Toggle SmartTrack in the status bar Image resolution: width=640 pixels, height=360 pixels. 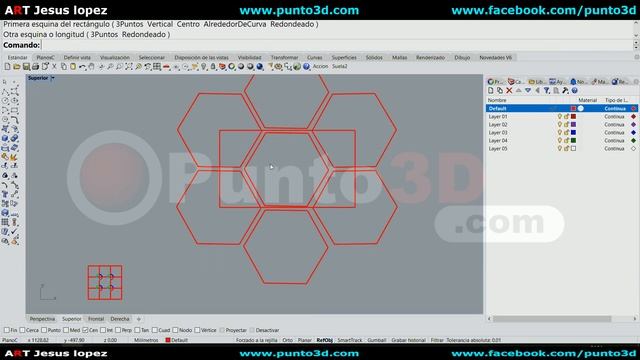[350, 340]
